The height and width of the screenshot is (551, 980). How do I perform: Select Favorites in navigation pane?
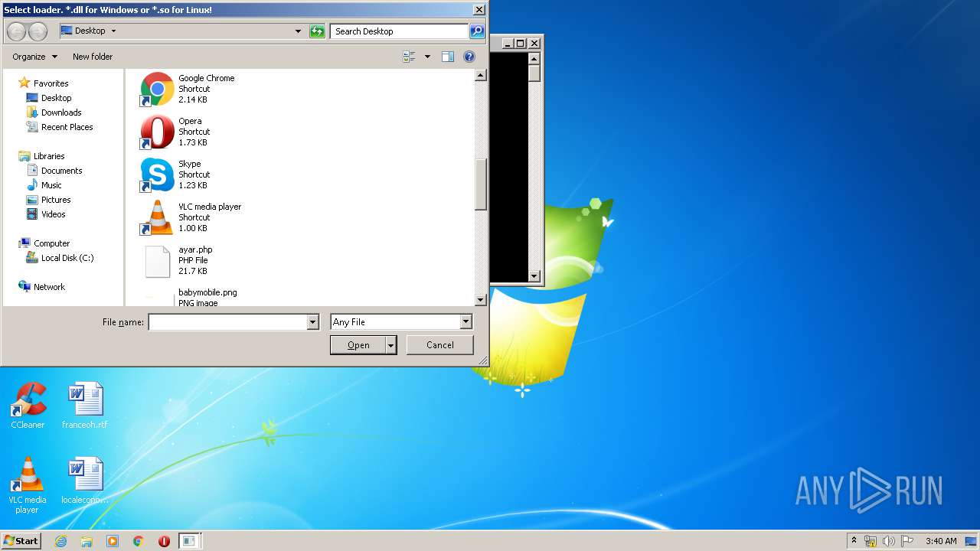click(51, 83)
